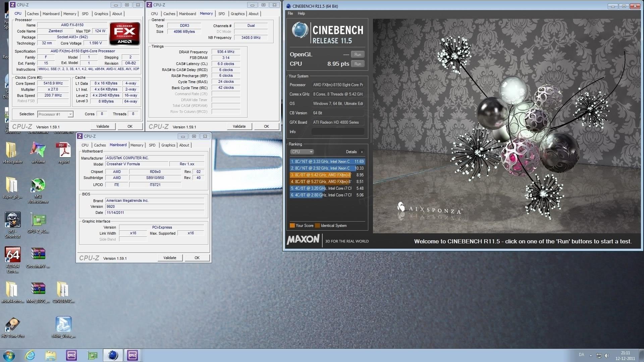Click Validate in CPU tab window
This screenshot has width=644, height=362.
point(103,126)
